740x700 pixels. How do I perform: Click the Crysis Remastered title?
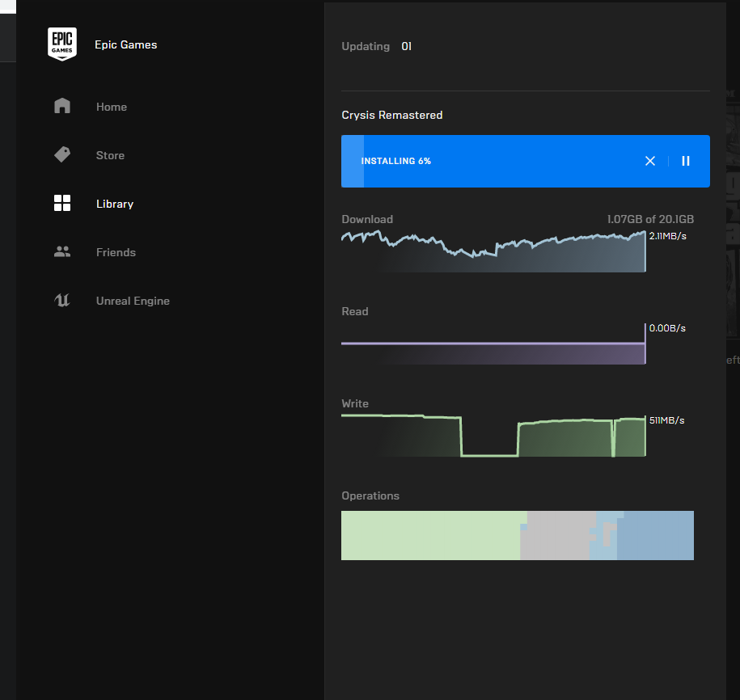pyautogui.click(x=392, y=115)
